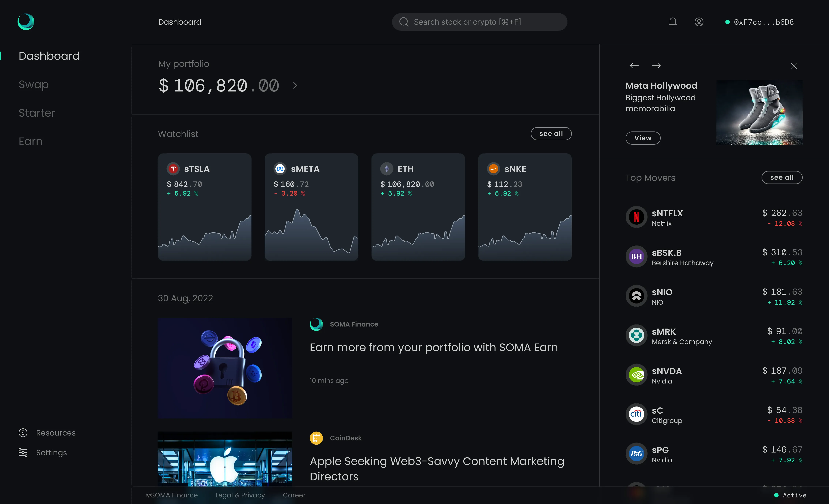829x504 pixels.
Task: Open the notifications bell
Action: [673, 22]
